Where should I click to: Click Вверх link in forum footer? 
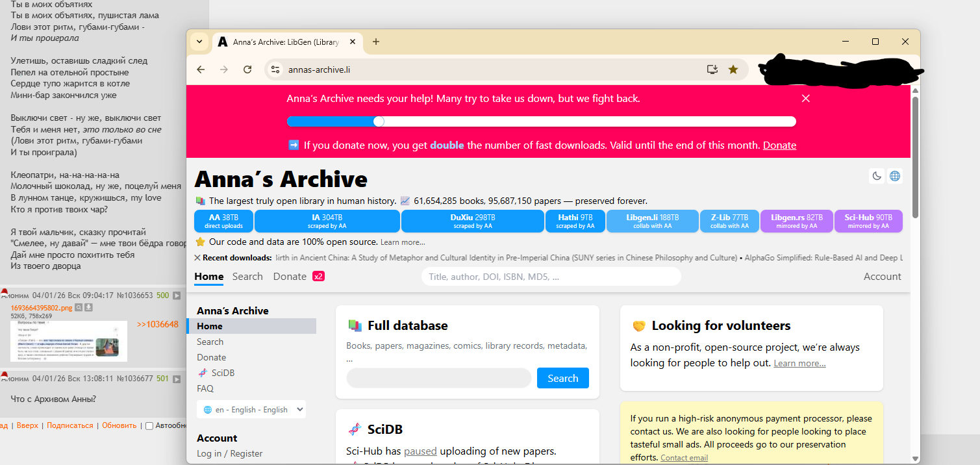[27, 425]
